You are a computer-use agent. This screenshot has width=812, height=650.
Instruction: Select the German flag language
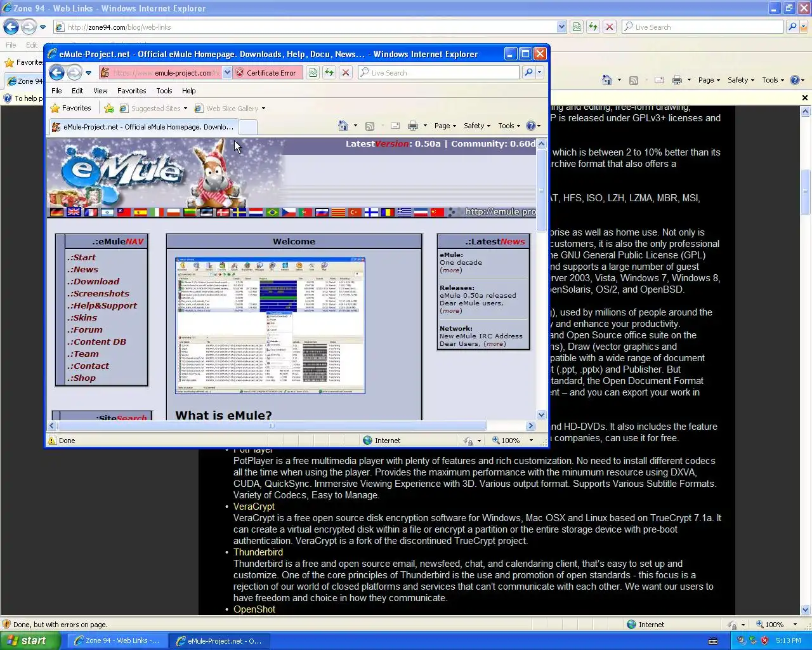pyautogui.click(x=57, y=212)
